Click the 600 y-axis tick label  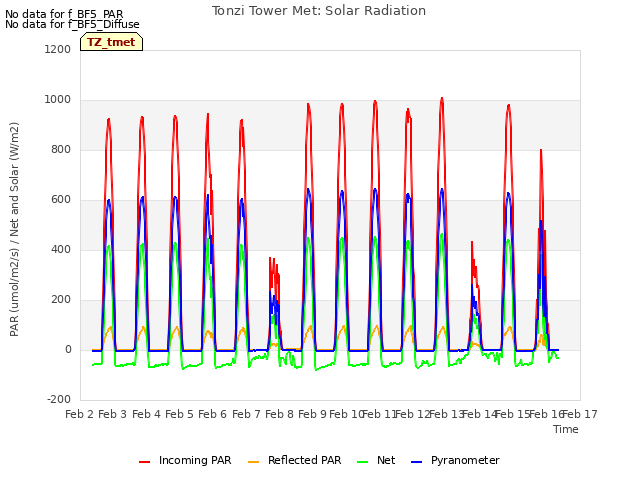click(61, 200)
